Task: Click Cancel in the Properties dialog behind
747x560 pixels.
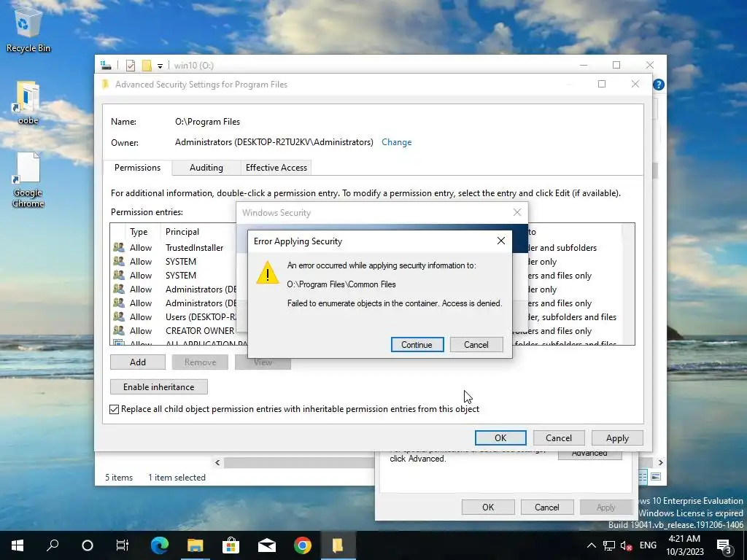Action: click(x=547, y=507)
